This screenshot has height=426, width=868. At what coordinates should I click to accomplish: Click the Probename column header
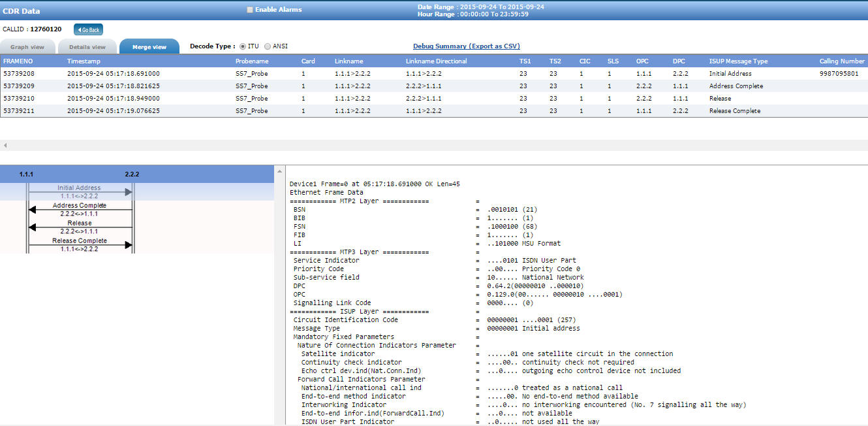pos(252,61)
